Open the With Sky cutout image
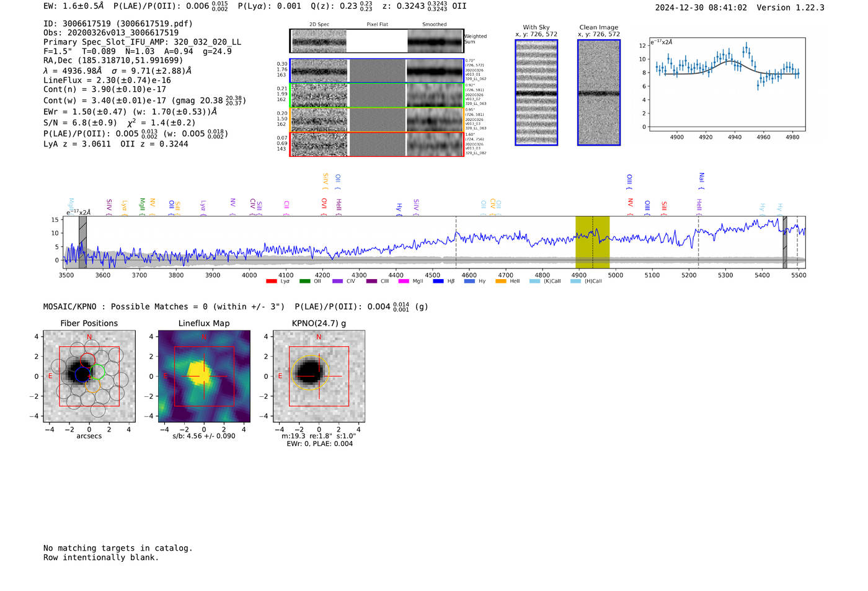Image resolution: width=868 pixels, height=591 pixels. (x=536, y=92)
